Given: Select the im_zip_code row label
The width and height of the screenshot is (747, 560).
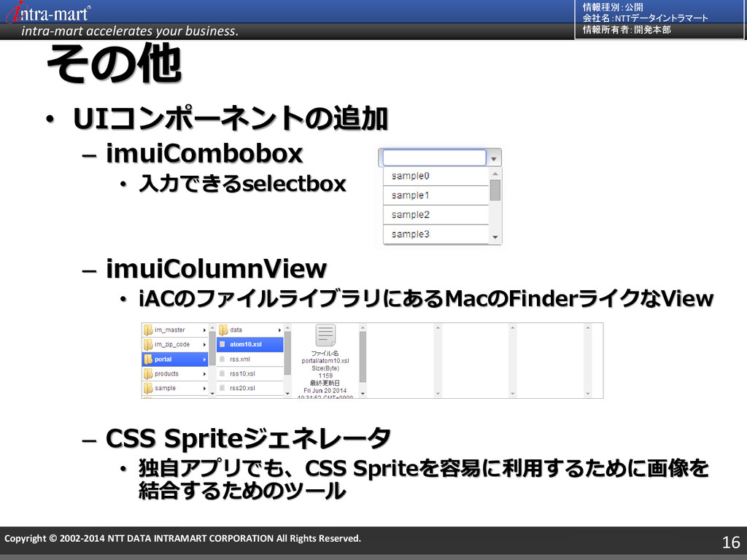Looking at the screenshot, I should click(x=172, y=344).
